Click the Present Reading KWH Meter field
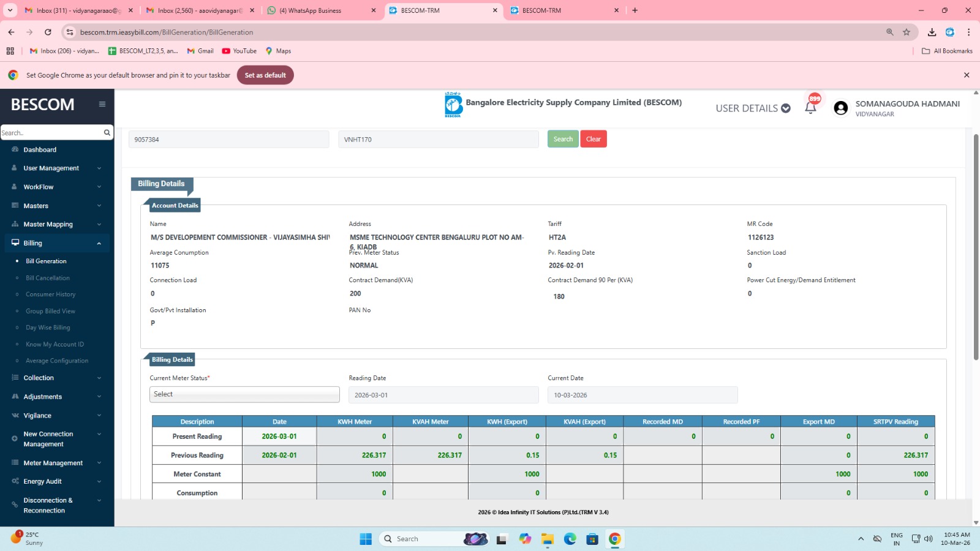Image resolution: width=980 pixels, height=551 pixels. coord(355,437)
